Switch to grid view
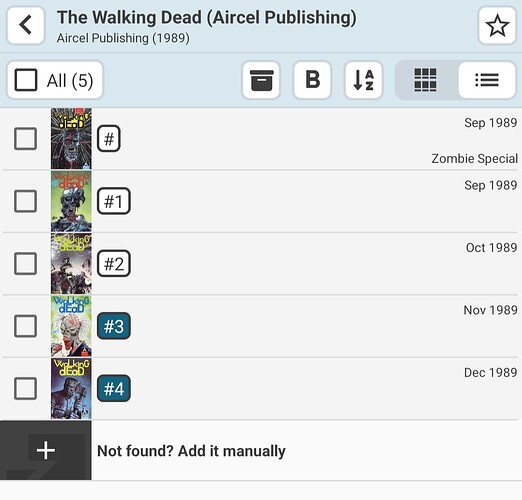This screenshot has height=500, width=522. tap(425, 80)
